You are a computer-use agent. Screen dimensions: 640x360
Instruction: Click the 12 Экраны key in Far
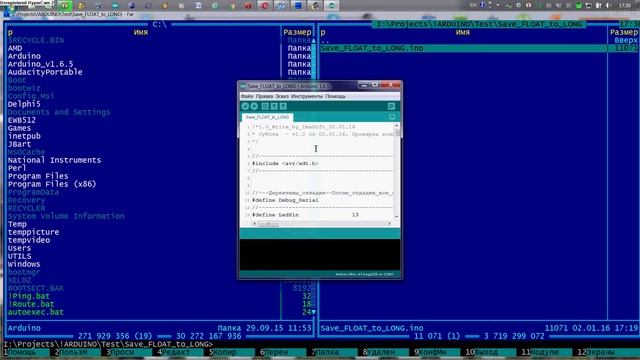tap(600, 352)
